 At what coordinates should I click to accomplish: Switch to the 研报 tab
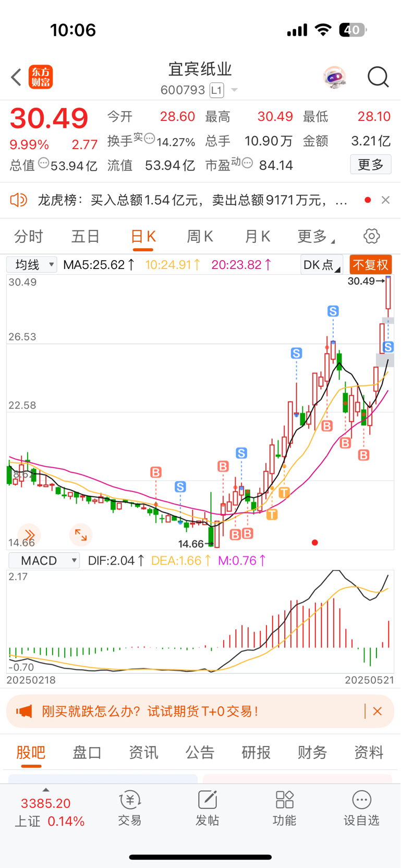click(256, 752)
